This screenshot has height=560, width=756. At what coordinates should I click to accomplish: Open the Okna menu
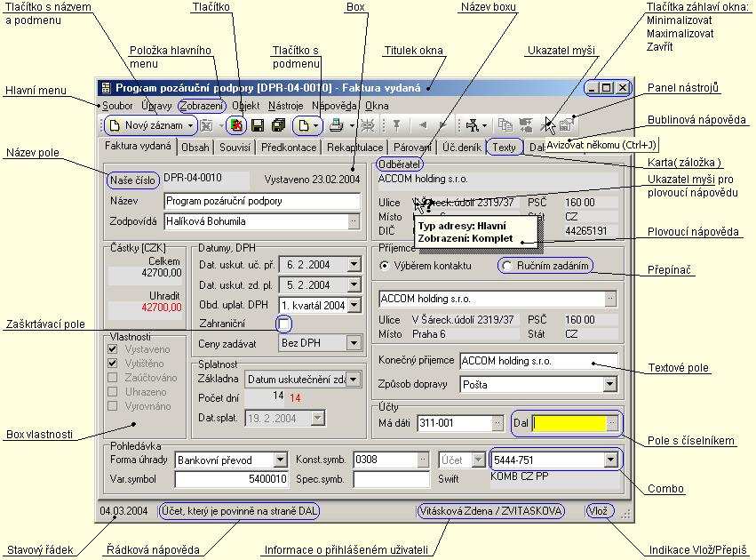377,106
